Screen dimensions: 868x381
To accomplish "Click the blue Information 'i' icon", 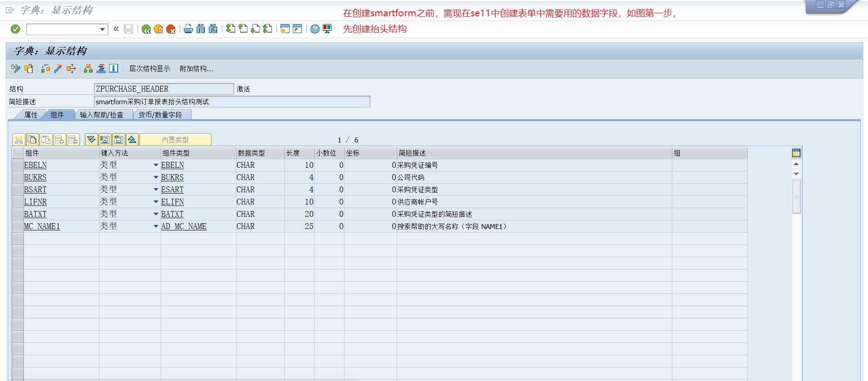I will [114, 68].
